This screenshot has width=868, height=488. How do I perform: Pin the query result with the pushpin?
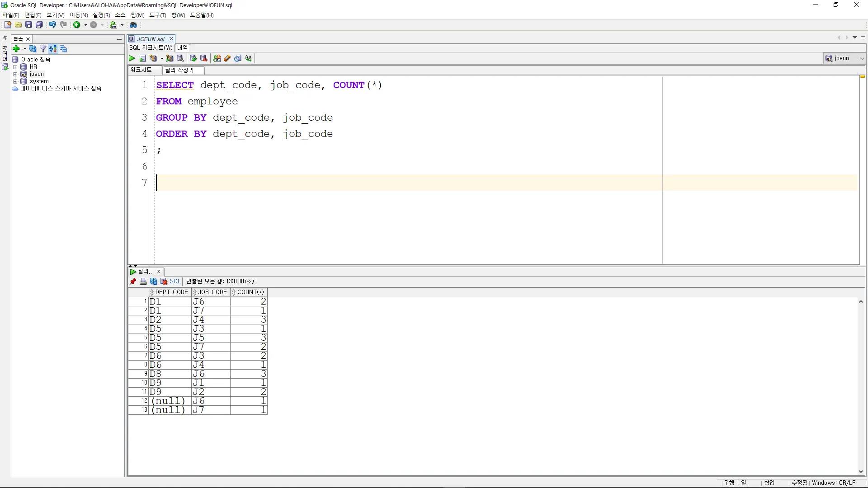tap(133, 282)
